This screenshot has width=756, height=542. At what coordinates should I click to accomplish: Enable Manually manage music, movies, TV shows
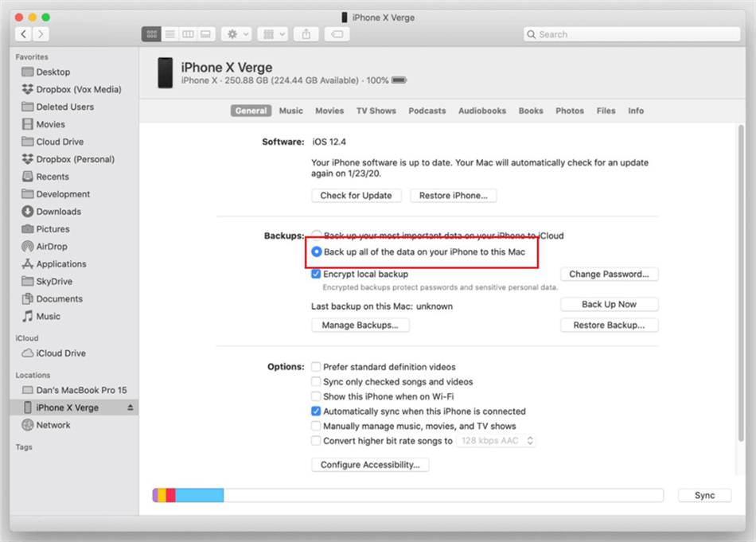[x=316, y=427]
